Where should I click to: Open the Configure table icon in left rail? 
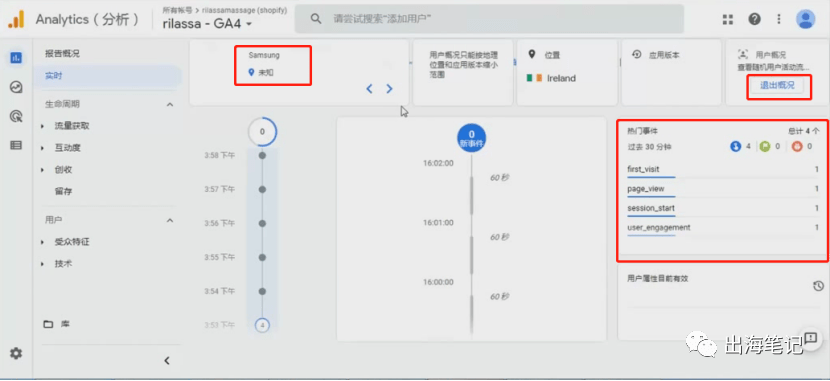[x=16, y=145]
